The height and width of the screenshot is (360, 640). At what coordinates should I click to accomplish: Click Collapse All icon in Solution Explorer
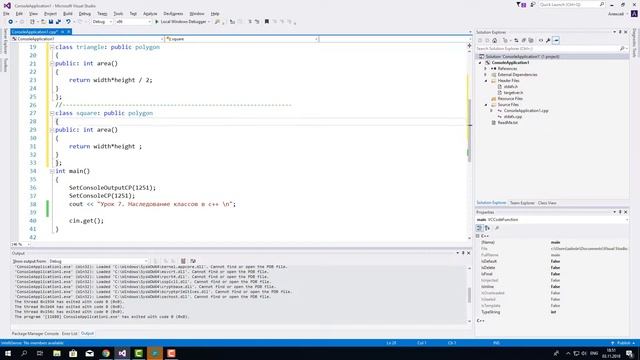523,40
